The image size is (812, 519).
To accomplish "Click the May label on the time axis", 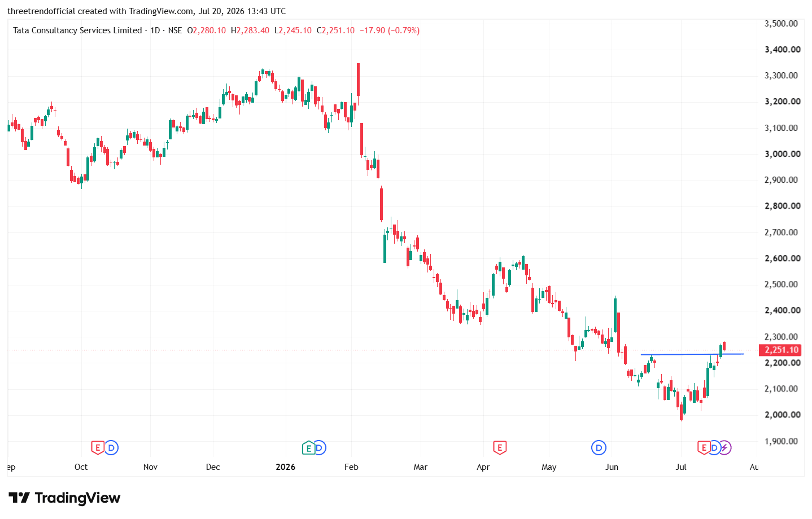I will coord(549,467).
